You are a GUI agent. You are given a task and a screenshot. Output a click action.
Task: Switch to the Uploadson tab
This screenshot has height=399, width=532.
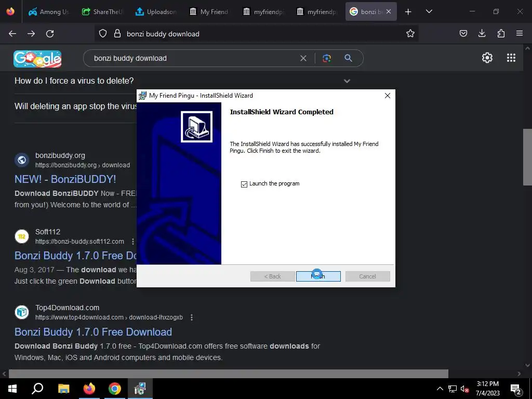tap(156, 12)
